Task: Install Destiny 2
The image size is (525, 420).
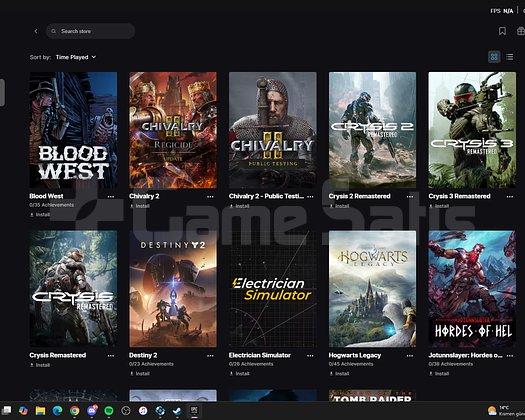Action: pyautogui.click(x=140, y=373)
